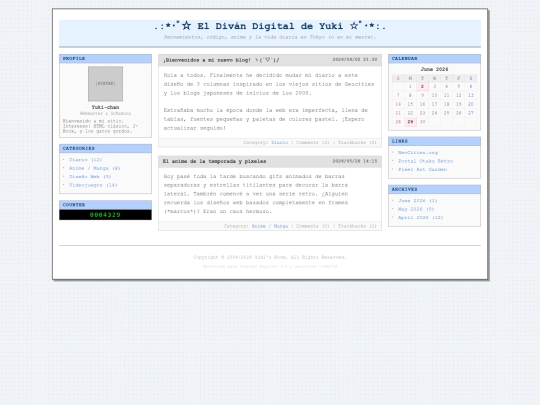Click day 15 in the June calendar
Image resolution: width=540 pixels, height=405 pixels.
coord(410,104)
